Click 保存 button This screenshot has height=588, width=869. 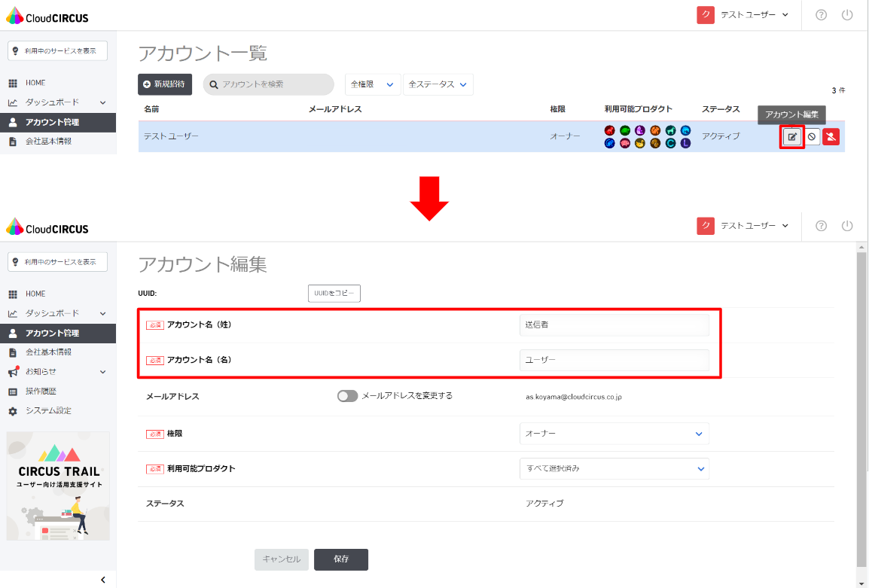[x=341, y=559]
